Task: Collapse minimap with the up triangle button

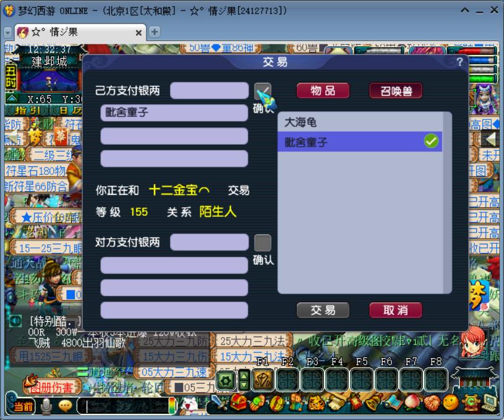Action: (11, 98)
